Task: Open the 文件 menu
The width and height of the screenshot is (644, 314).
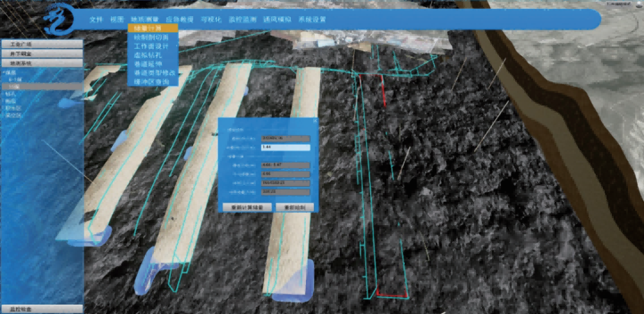Action: [x=96, y=19]
